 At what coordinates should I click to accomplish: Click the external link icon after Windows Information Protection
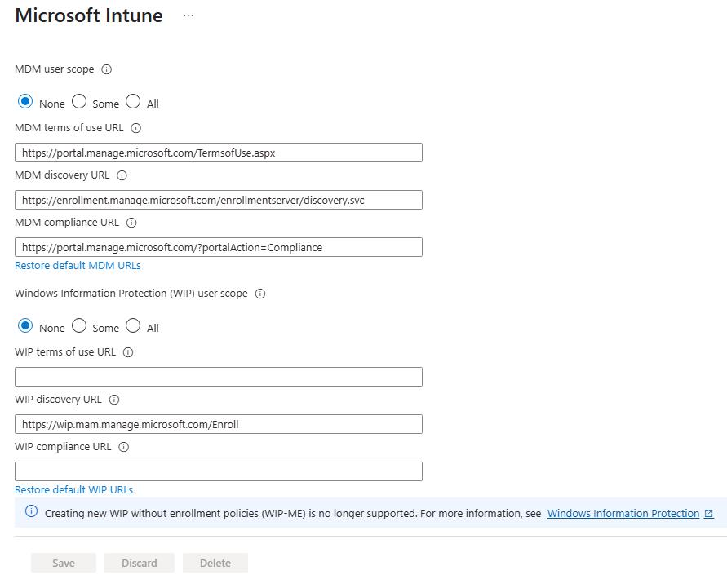click(709, 514)
